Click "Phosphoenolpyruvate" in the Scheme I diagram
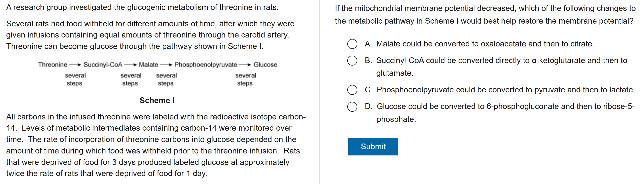 click(x=206, y=65)
